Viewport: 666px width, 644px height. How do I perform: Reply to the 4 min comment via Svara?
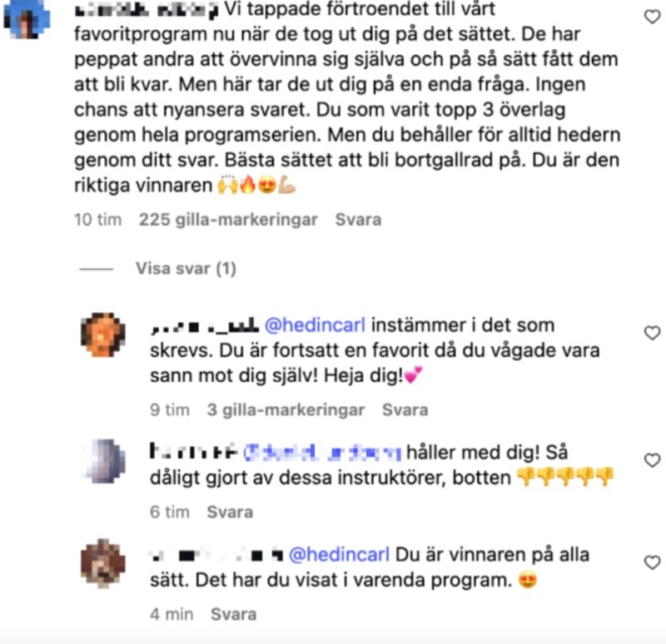click(234, 615)
